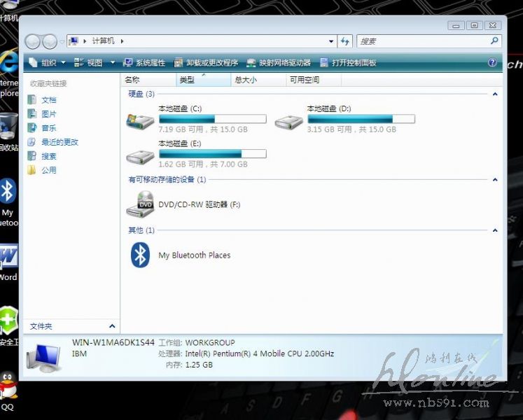
Task: Click the C: drive capacity bar
Action: [212, 119]
